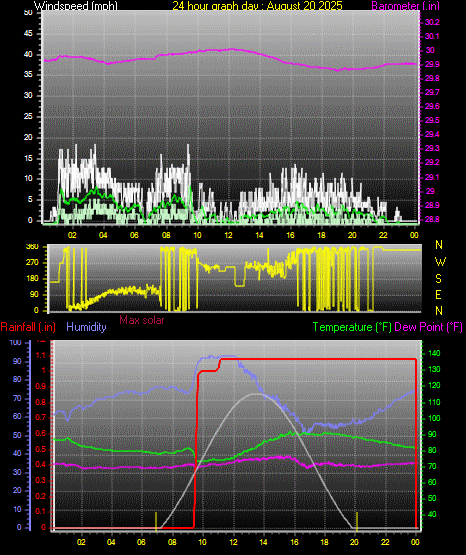
Task: Click the "270" wind direction scale value
Action: click(32, 263)
